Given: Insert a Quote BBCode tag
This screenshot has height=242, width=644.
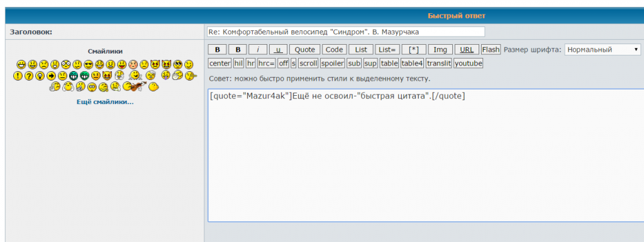Looking at the screenshot, I should coord(305,49).
